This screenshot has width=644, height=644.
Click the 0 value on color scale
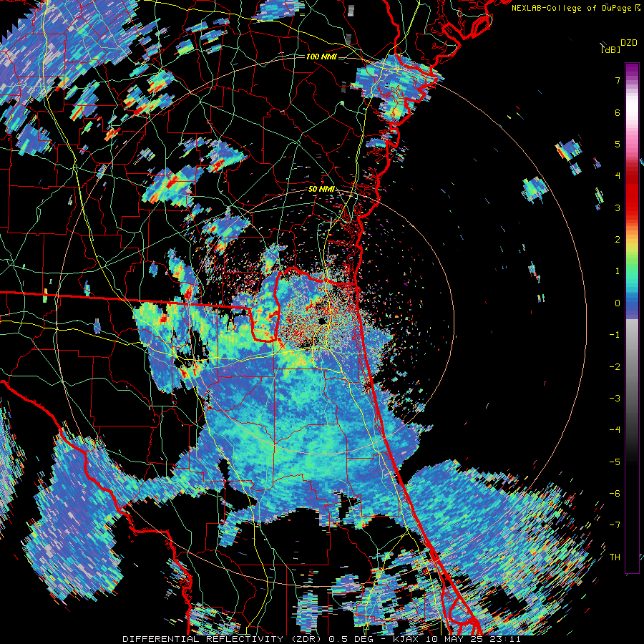point(618,303)
